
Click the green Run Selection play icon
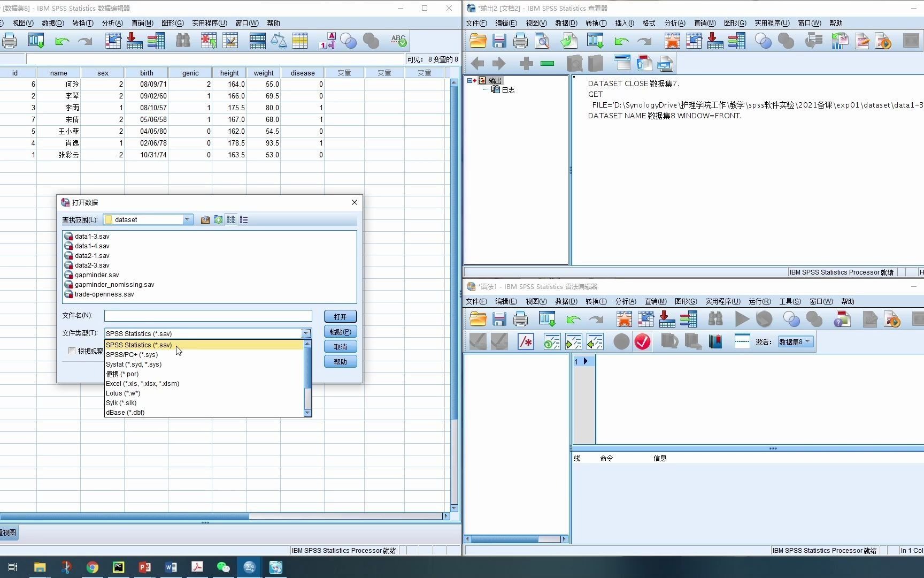click(742, 320)
